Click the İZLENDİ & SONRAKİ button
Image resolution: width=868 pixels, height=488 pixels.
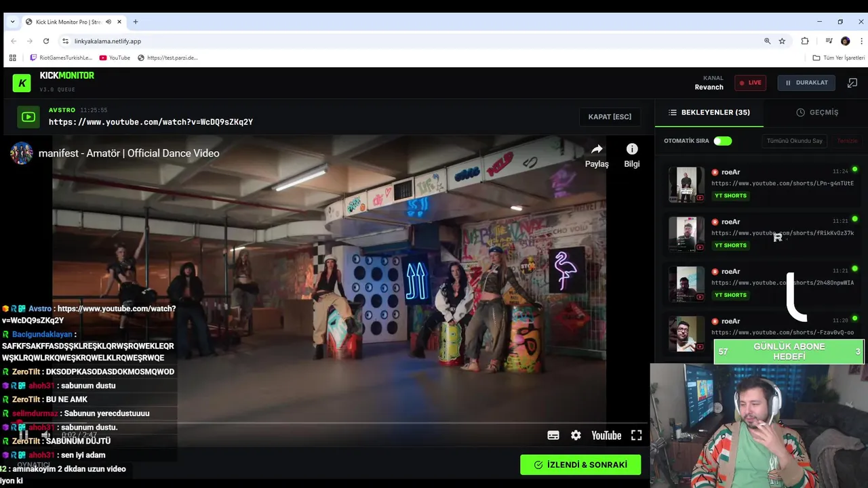pos(580,465)
